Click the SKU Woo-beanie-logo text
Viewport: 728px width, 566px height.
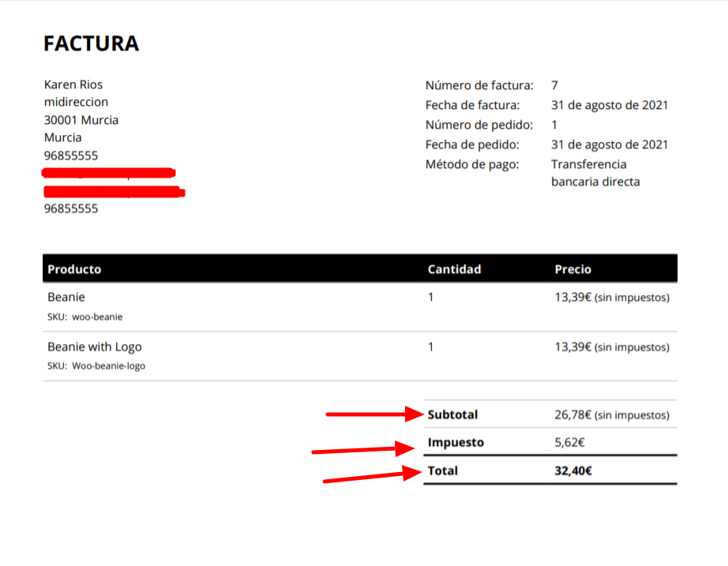pyautogui.click(x=96, y=365)
